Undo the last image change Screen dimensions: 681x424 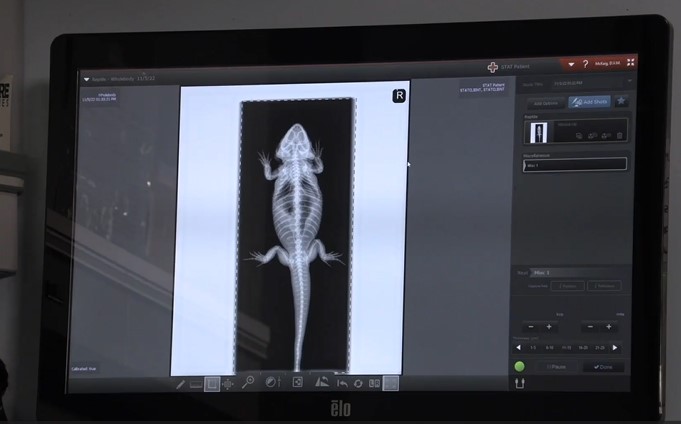point(342,383)
